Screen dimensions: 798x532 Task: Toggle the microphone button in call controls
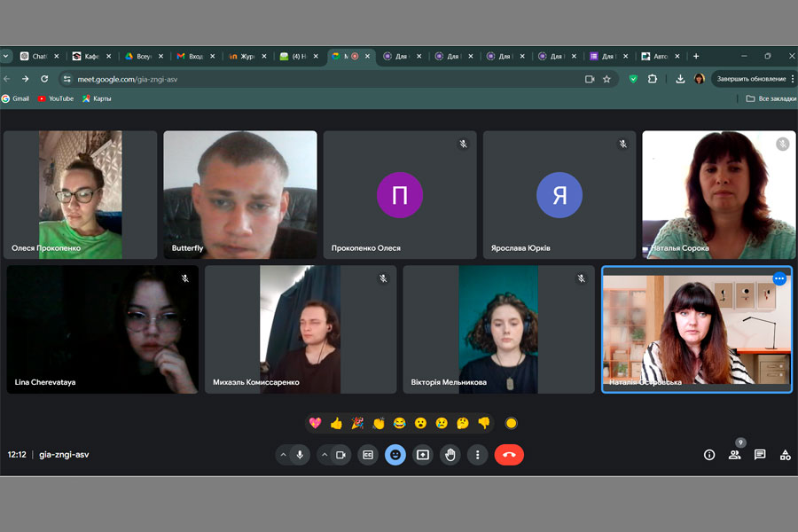[300, 455]
